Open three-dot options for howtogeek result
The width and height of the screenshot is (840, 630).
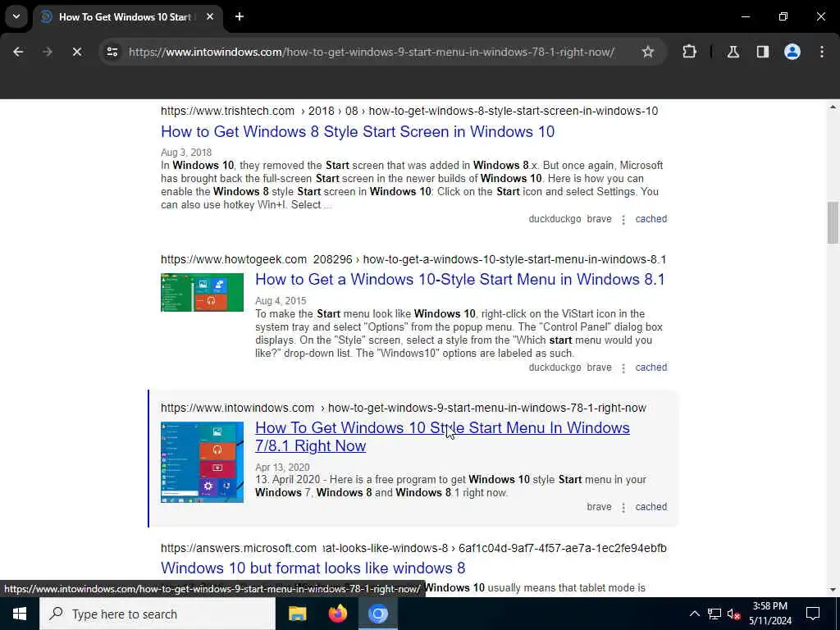coord(623,368)
